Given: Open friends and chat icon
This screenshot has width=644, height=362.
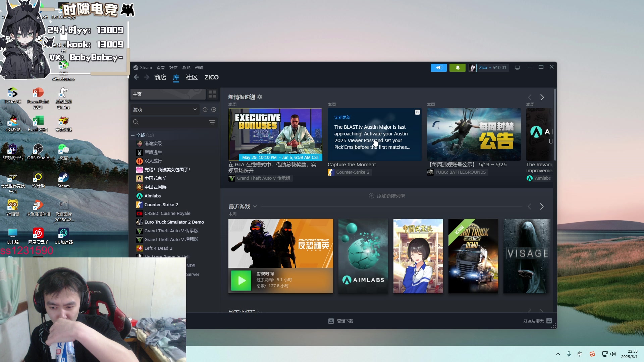Looking at the screenshot, I should 549,321.
